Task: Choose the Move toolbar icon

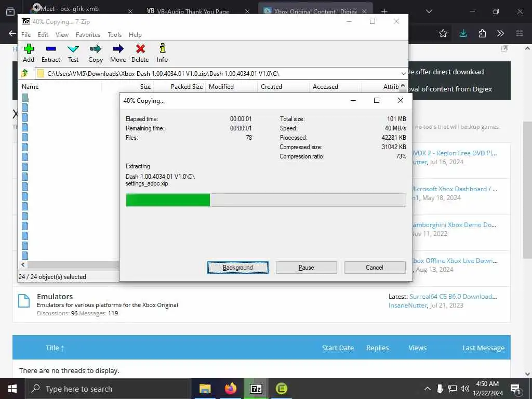Action: click(118, 53)
